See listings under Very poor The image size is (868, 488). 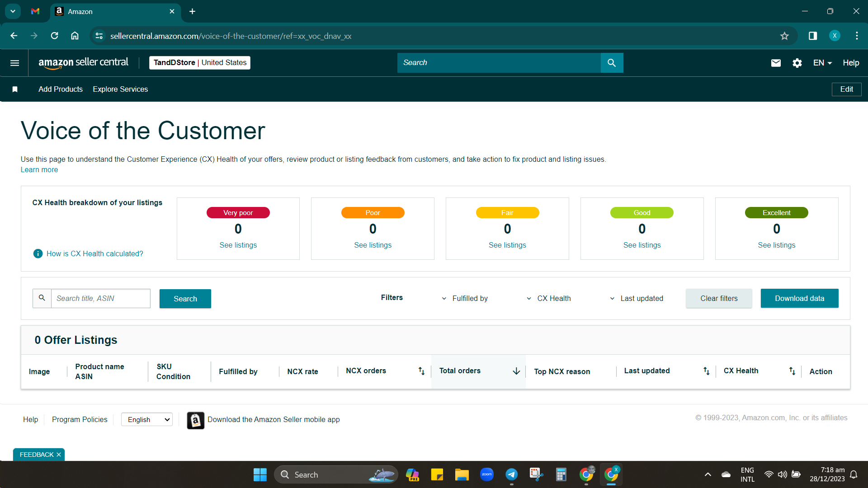[x=238, y=245]
